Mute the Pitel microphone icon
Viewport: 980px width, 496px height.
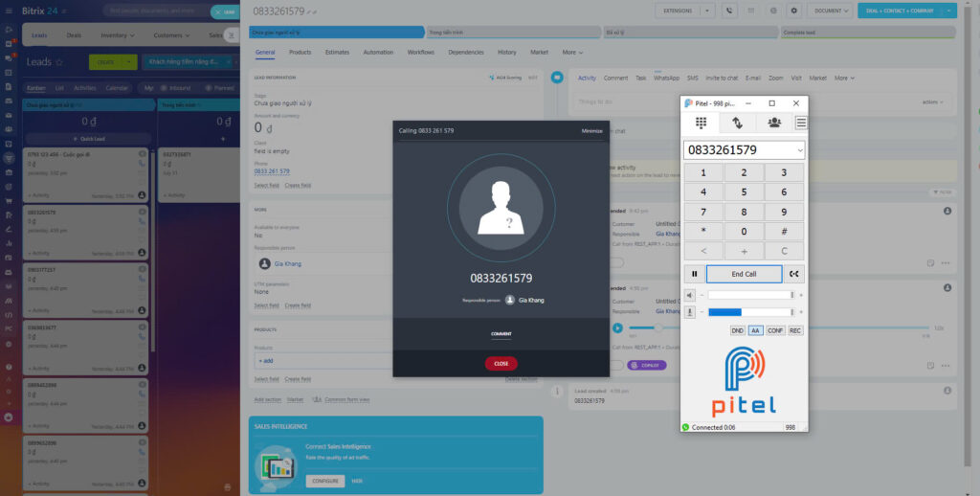point(690,311)
